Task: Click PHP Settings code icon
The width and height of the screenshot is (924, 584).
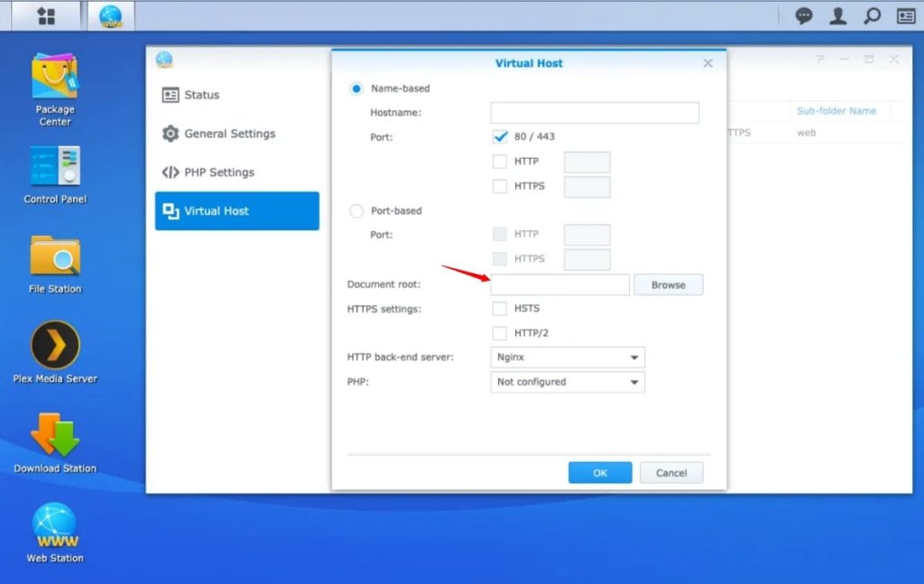Action: pos(171,172)
